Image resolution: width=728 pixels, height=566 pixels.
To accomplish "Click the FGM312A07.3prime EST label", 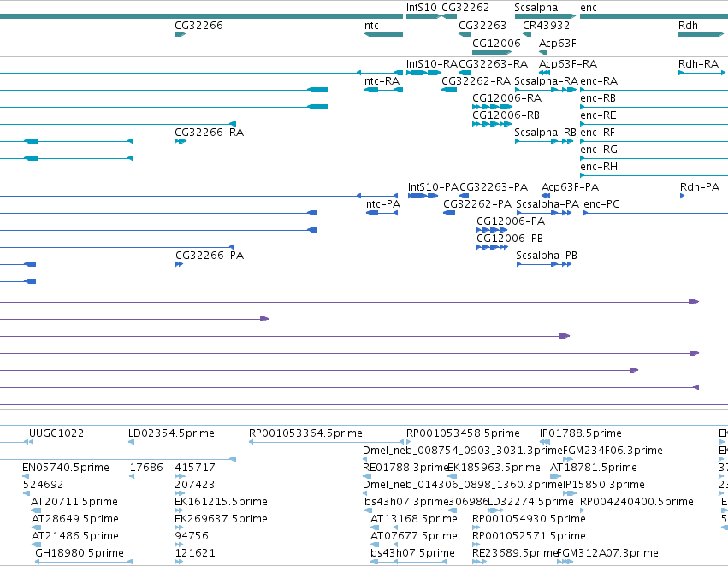I will 607,553.
